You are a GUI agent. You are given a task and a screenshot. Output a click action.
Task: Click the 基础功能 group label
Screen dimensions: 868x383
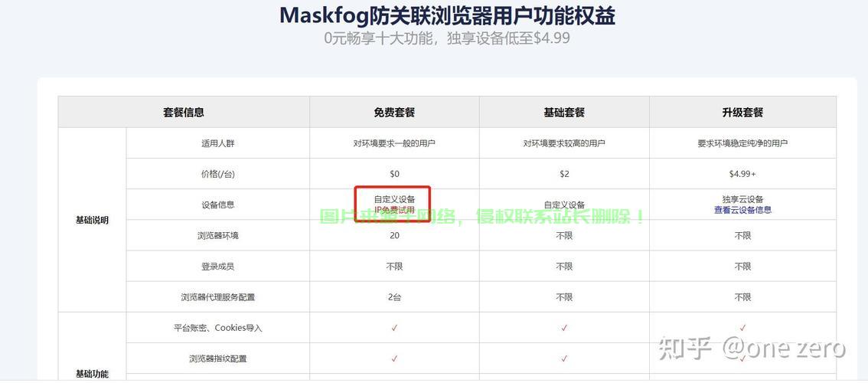point(92,374)
